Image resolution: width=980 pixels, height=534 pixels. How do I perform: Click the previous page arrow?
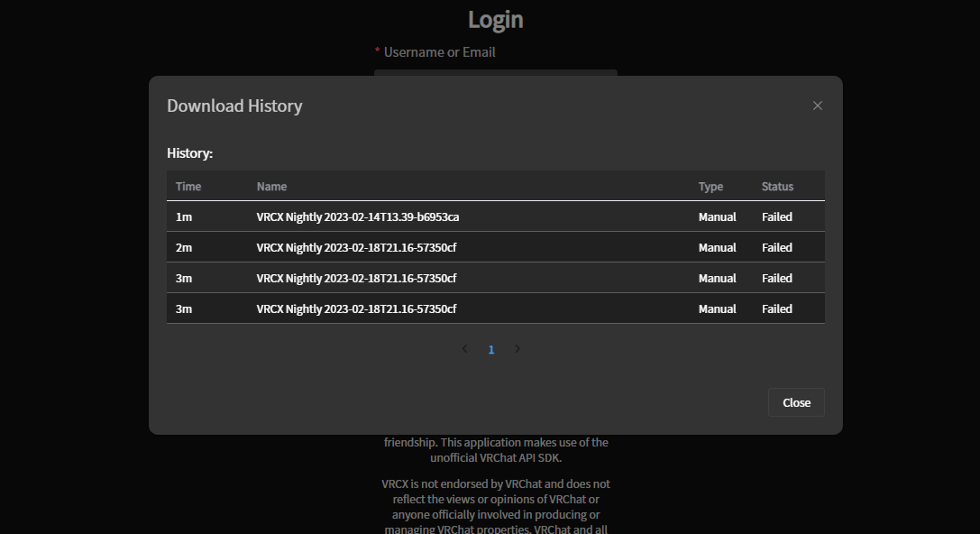click(x=464, y=349)
